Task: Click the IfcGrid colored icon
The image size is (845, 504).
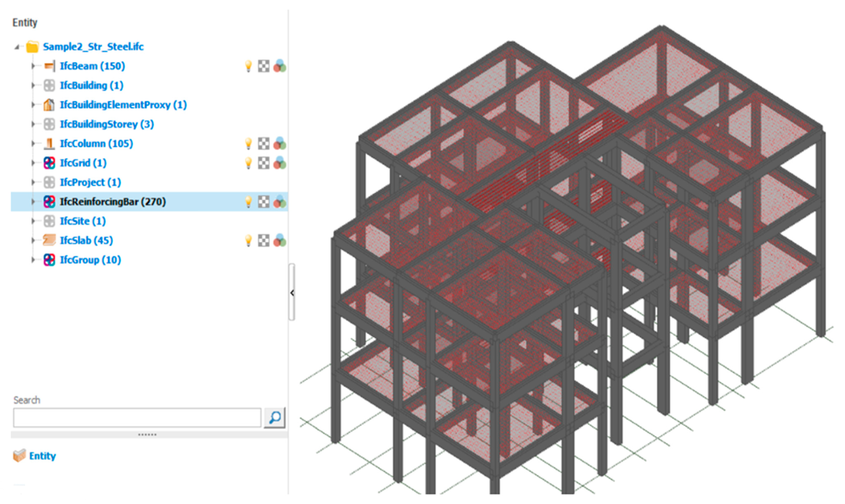Action: [x=49, y=163]
